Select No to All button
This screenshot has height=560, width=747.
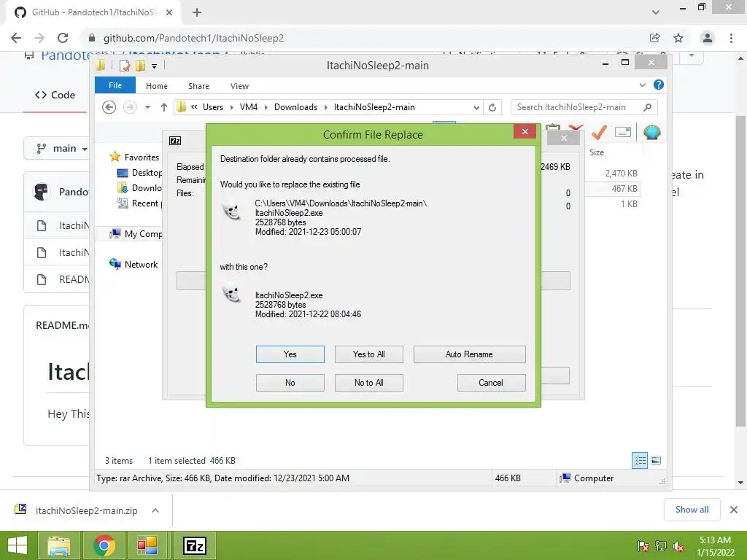click(x=368, y=383)
